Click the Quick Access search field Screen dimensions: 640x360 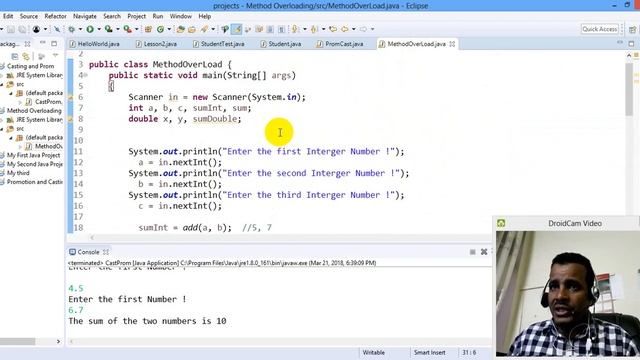[x=600, y=29]
